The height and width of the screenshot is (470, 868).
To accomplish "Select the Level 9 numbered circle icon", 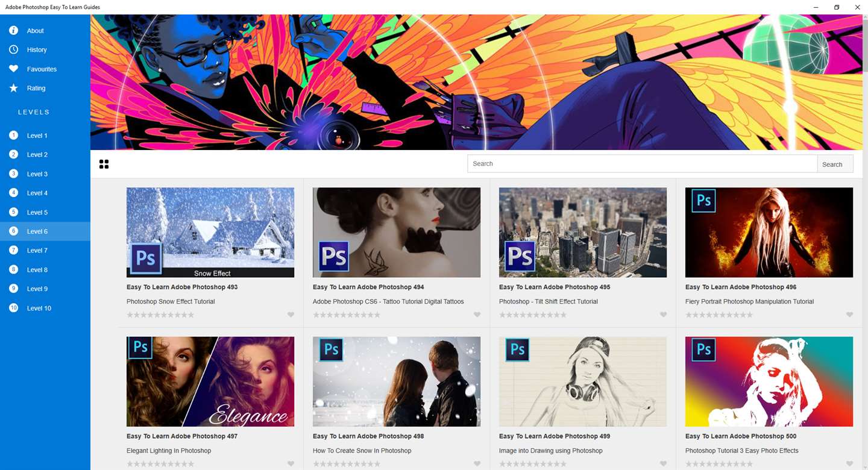I will [13, 289].
